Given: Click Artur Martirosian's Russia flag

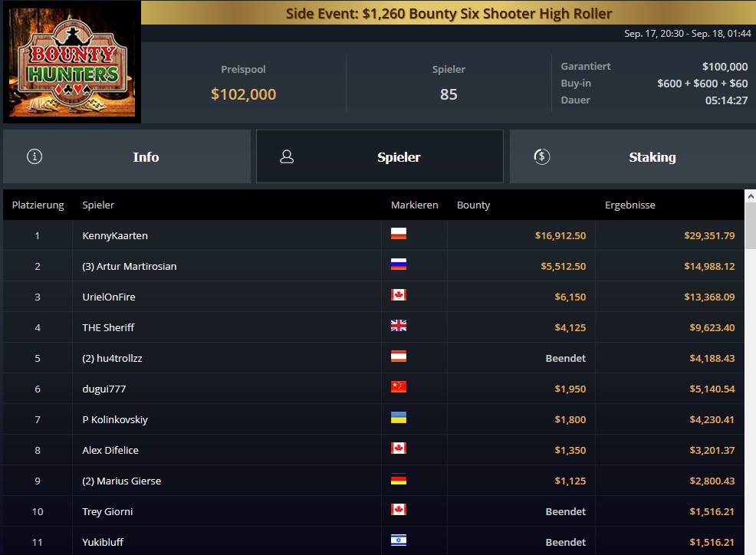Looking at the screenshot, I should click(398, 264).
